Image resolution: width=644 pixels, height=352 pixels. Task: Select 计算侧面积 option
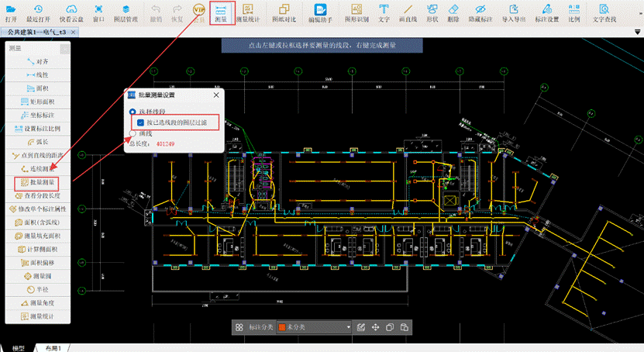[38, 250]
